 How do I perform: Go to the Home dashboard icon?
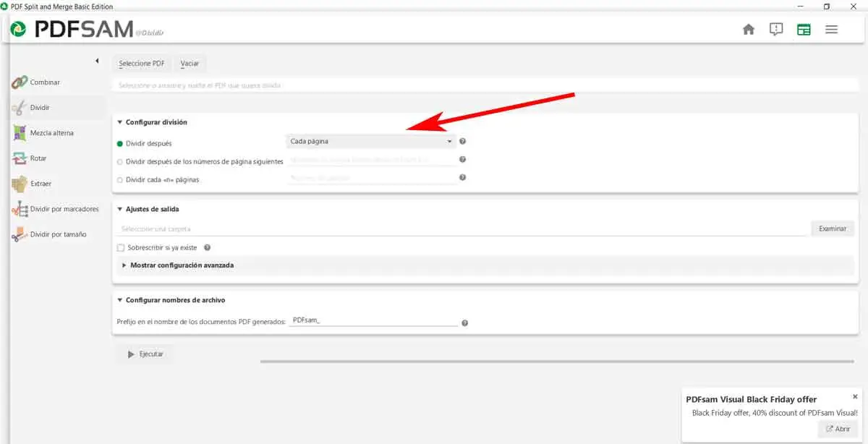pyautogui.click(x=749, y=30)
